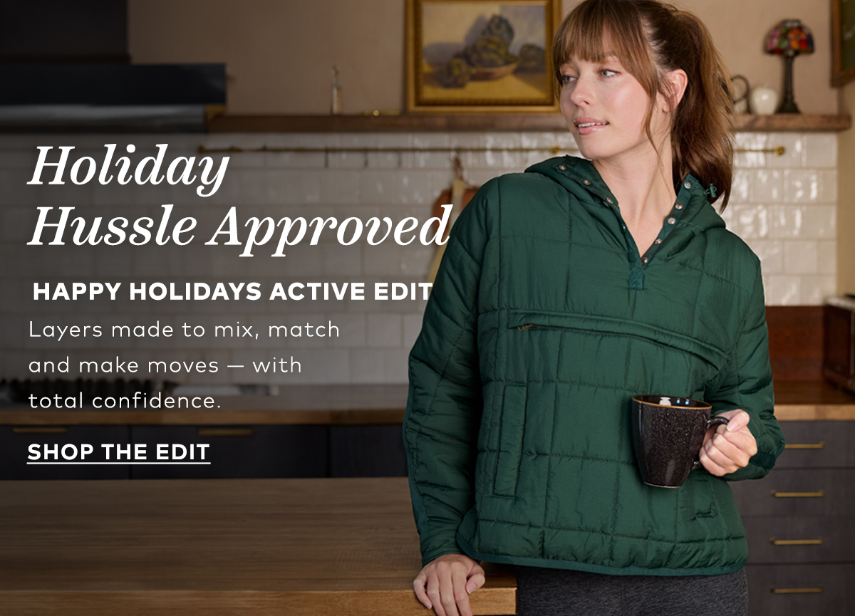
Task: Click the brass drawer handle beside mug
Action: click(805, 446)
